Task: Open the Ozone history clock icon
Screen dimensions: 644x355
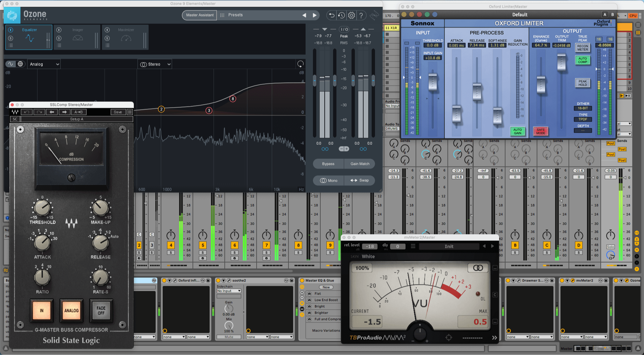Action: coord(341,15)
